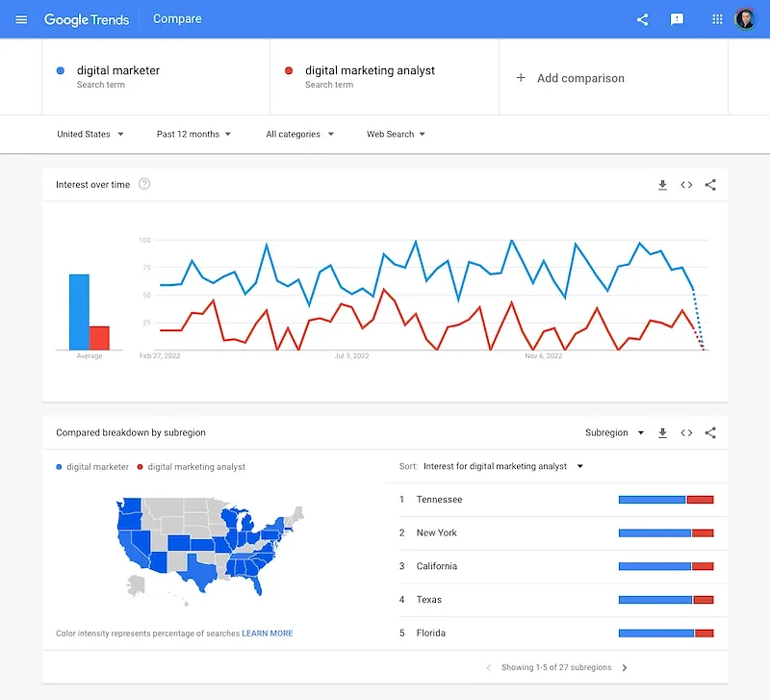The image size is (770, 700).
Task: Embed the subregion breakdown widget
Action: pos(686,432)
